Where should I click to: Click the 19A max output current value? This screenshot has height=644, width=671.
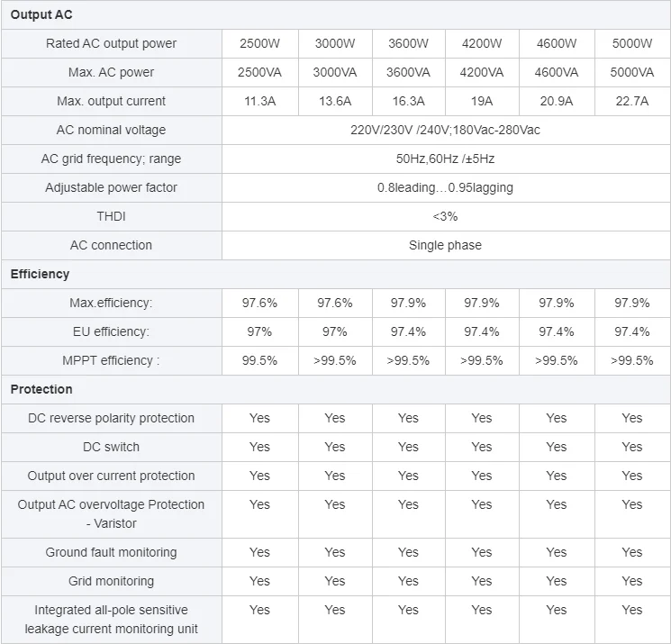point(482,101)
